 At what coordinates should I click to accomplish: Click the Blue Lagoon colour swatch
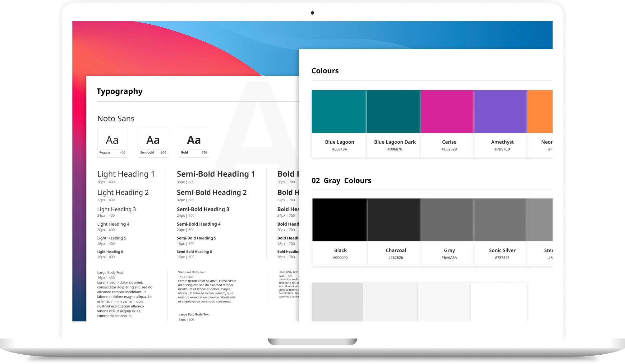(339, 112)
